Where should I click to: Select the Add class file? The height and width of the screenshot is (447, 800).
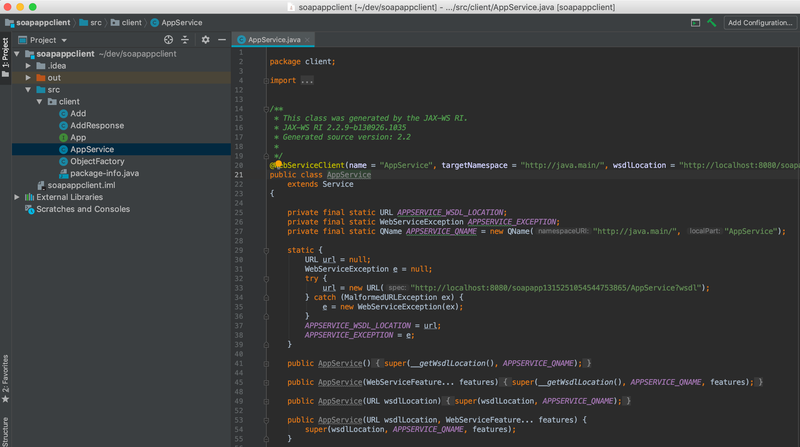pyautogui.click(x=78, y=113)
